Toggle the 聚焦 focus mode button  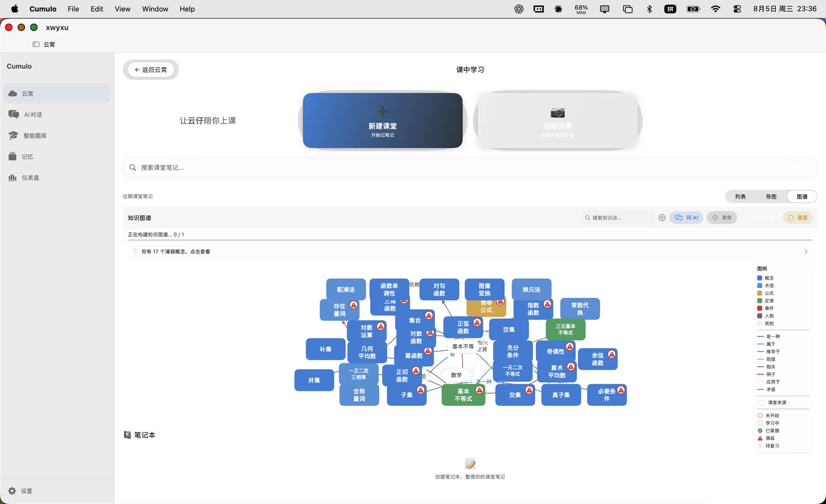[722, 218]
